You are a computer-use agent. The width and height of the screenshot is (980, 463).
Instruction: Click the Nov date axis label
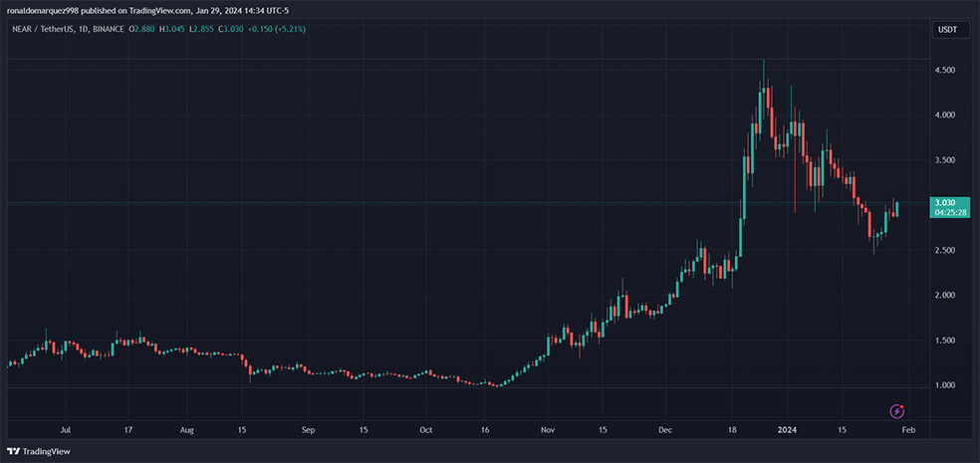pos(547,430)
